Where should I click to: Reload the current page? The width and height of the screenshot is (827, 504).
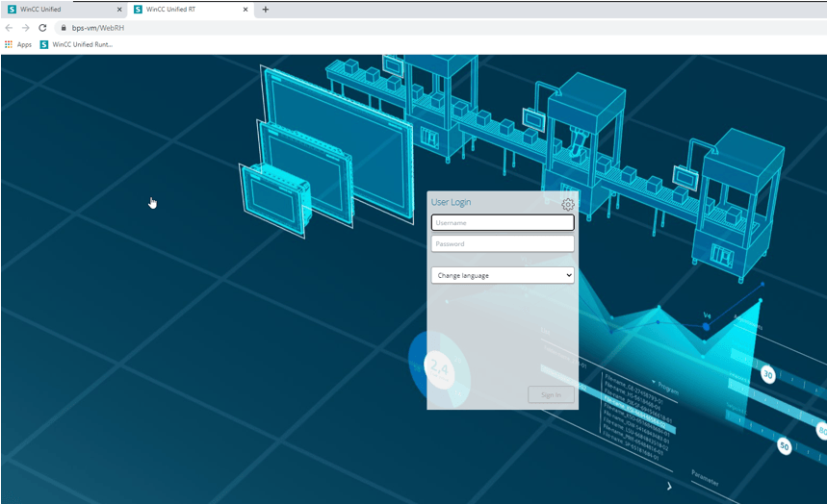click(x=42, y=28)
